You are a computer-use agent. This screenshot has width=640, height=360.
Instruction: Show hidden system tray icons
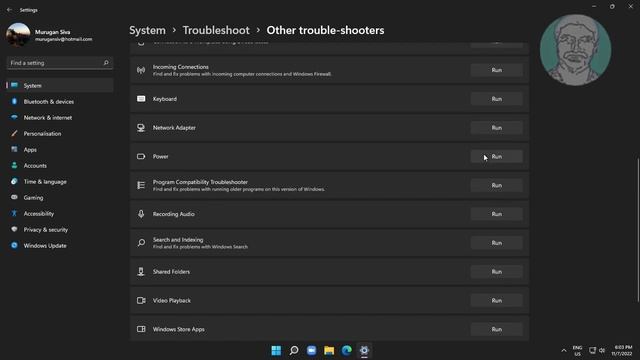click(x=564, y=351)
